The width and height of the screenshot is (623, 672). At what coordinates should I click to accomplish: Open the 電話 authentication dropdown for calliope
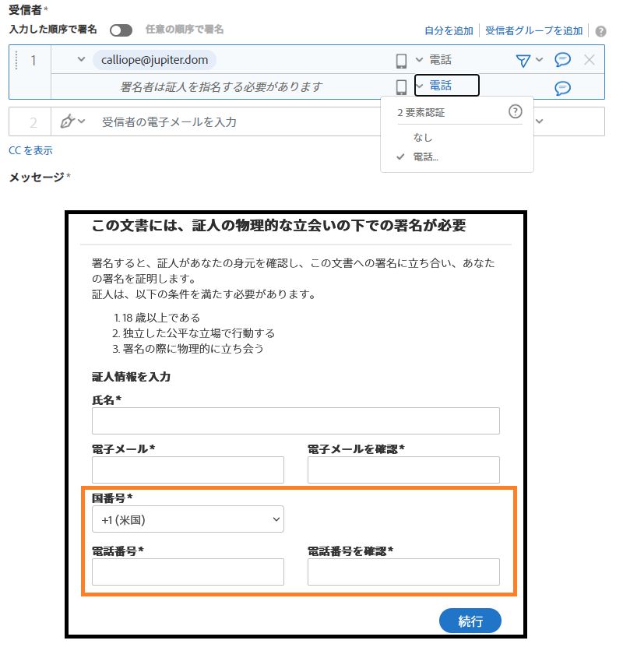(434, 60)
